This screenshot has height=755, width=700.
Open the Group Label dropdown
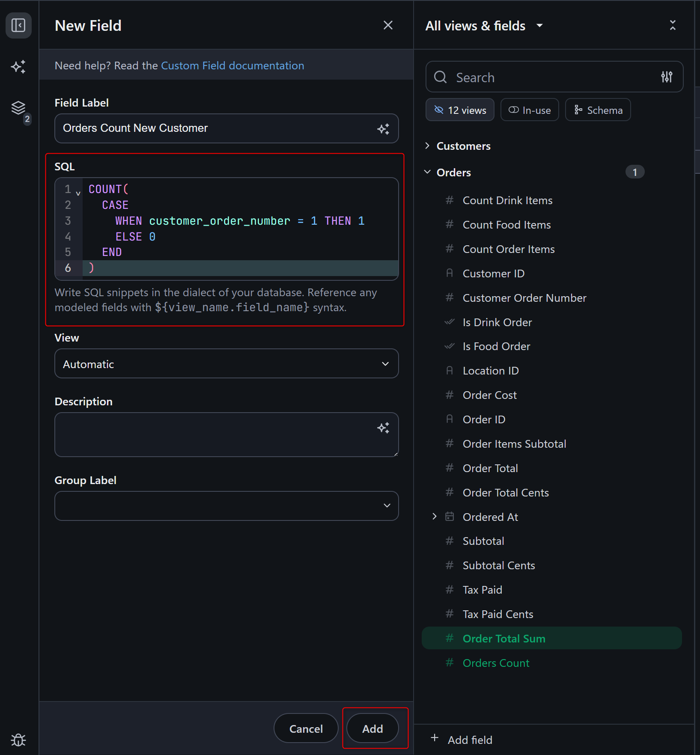click(226, 506)
